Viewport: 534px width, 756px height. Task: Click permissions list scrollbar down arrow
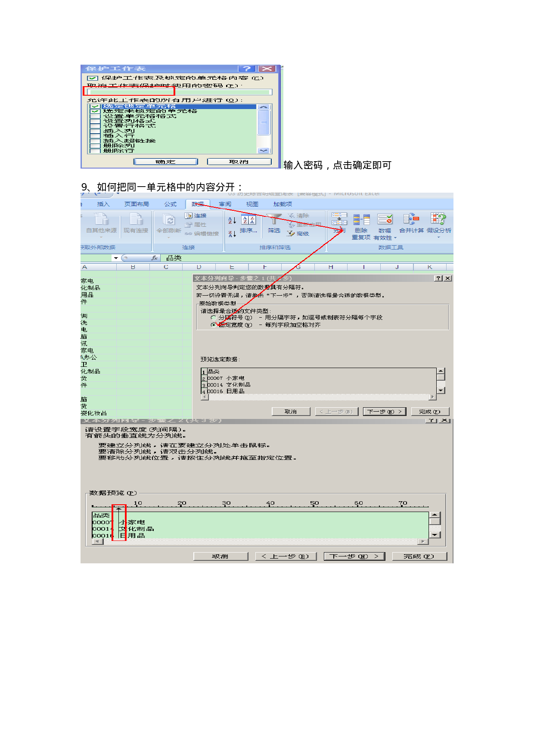tap(264, 150)
